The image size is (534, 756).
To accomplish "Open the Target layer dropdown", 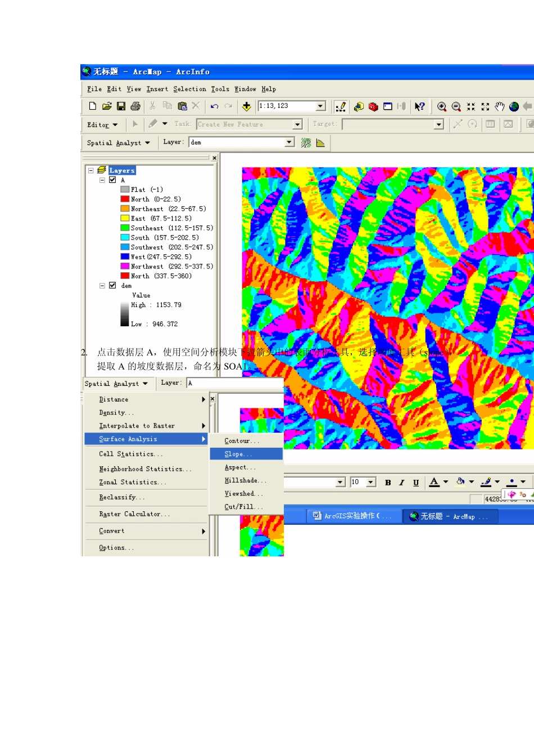I will [439, 124].
